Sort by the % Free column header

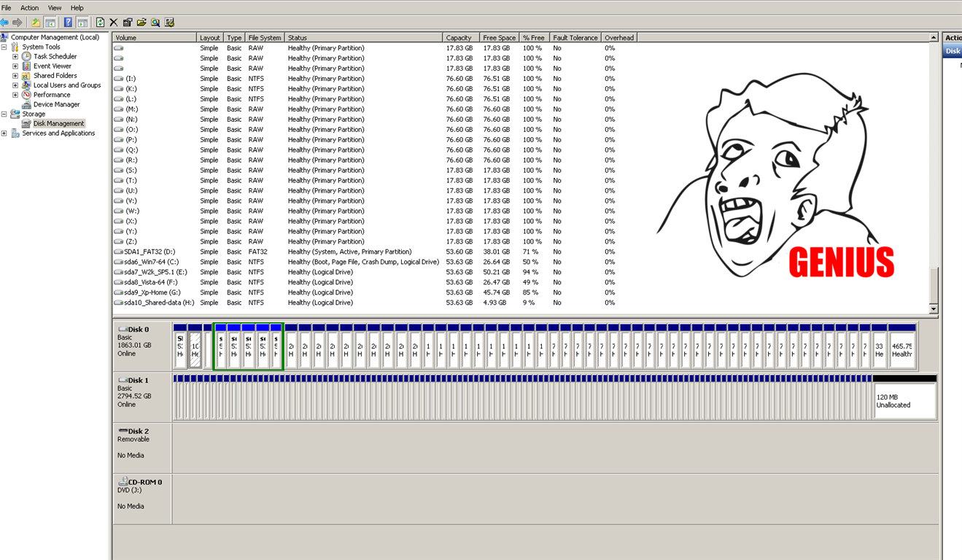tap(534, 37)
